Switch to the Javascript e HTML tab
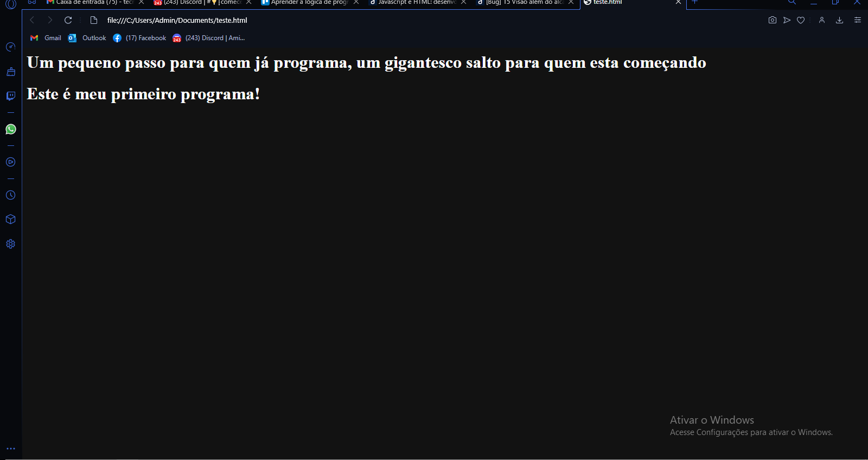This screenshot has height=460, width=868. point(412,2)
